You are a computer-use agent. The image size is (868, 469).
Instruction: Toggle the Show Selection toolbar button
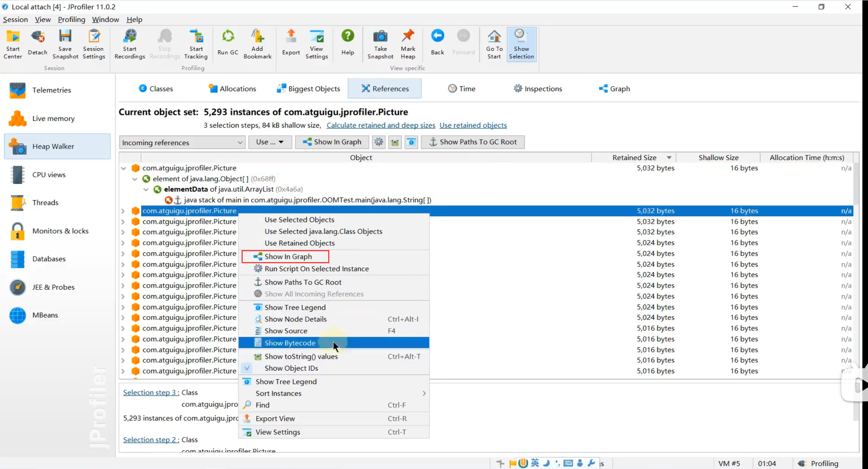521,44
